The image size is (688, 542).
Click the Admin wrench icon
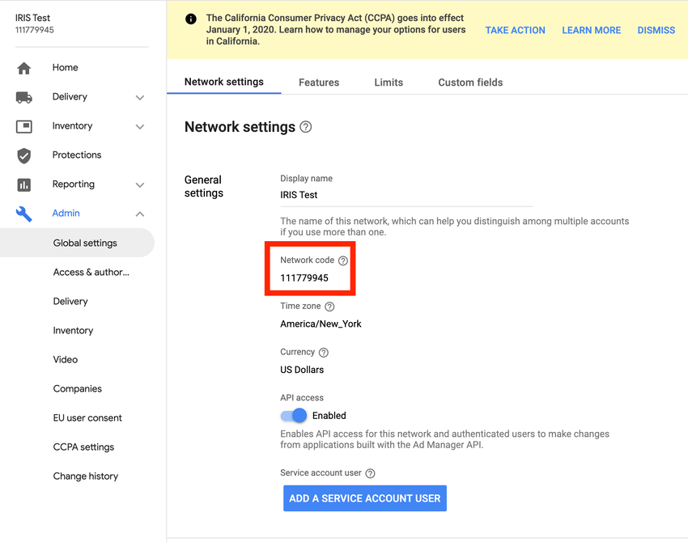pyautogui.click(x=24, y=214)
